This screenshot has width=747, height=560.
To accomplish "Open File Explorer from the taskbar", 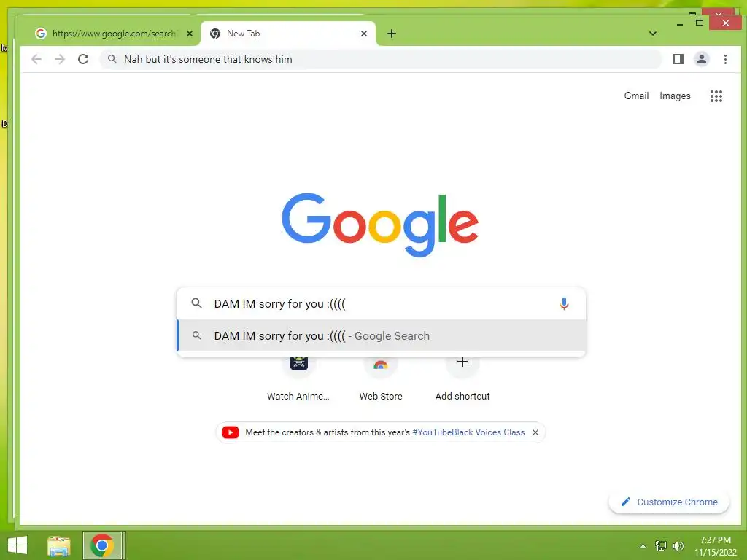I will pyautogui.click(x=59, y=545).
